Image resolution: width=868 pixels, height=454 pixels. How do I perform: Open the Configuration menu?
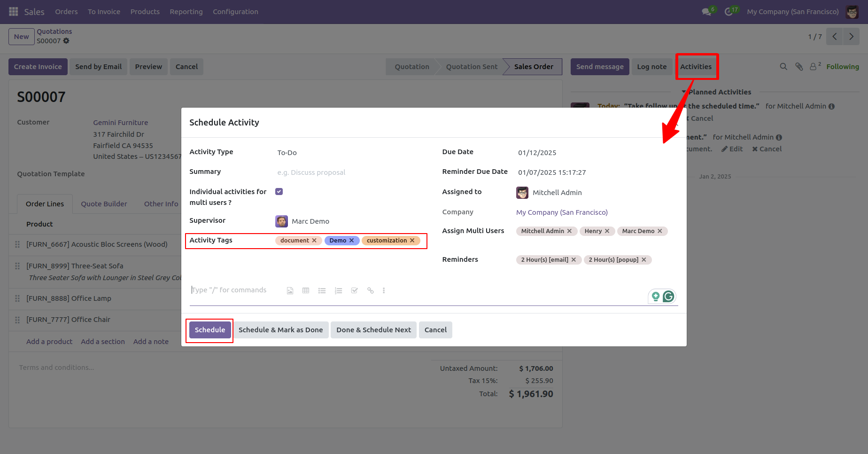pos(235,12)
